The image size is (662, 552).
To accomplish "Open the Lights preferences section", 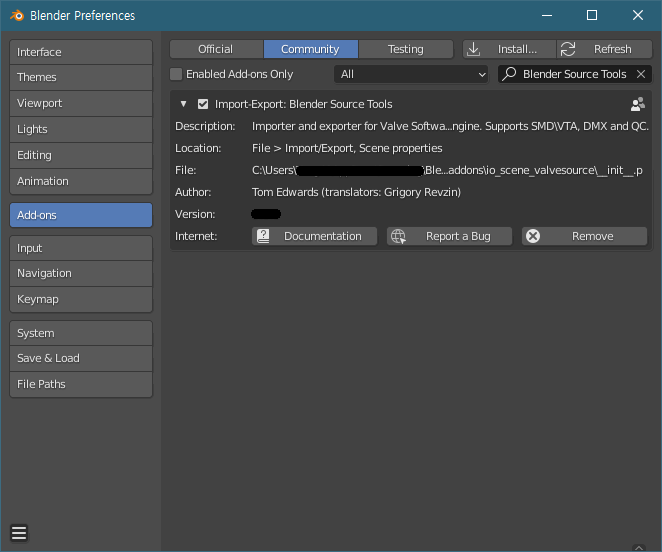I will 81,129.
